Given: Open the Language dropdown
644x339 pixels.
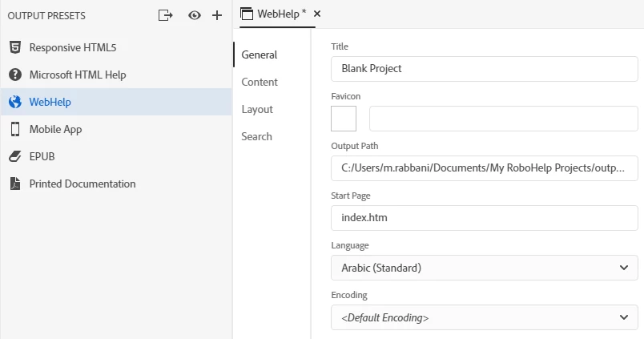Looking at the screenshot, I should tap(484, 268).
